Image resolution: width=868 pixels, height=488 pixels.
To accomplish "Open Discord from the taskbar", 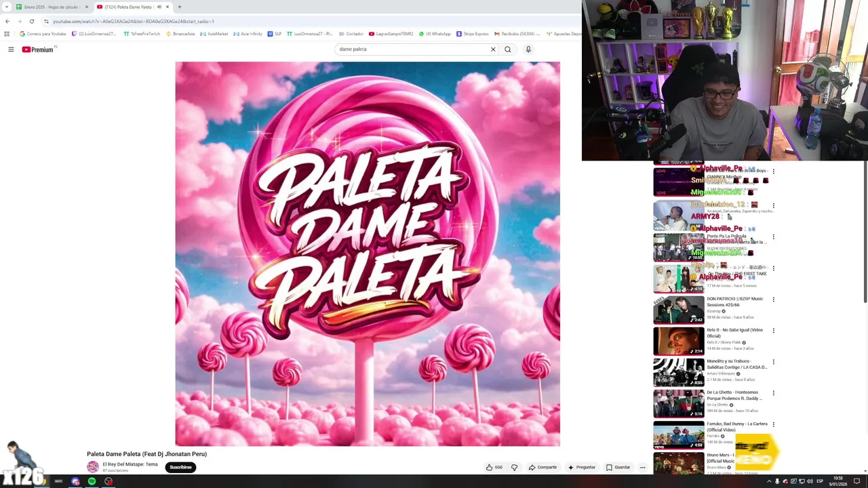I will point(75,481).
